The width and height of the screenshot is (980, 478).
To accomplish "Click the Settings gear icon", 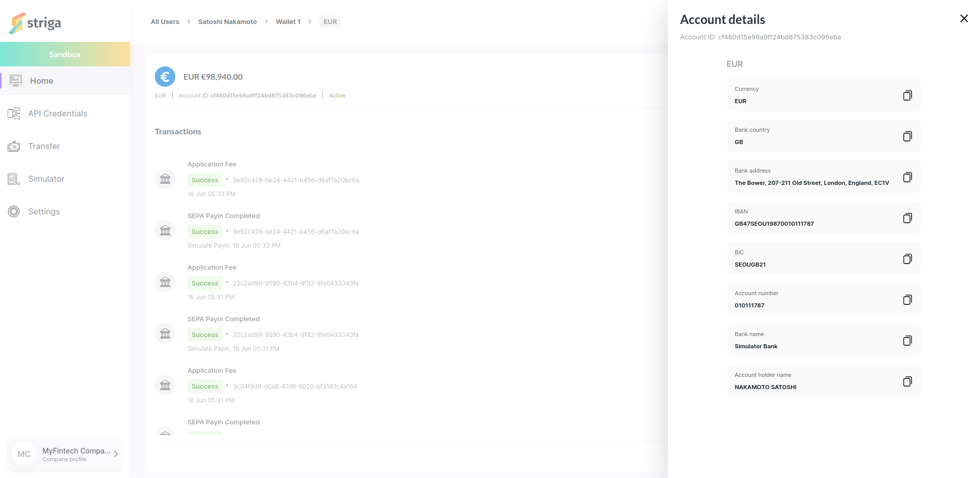I will coord(14,211).
